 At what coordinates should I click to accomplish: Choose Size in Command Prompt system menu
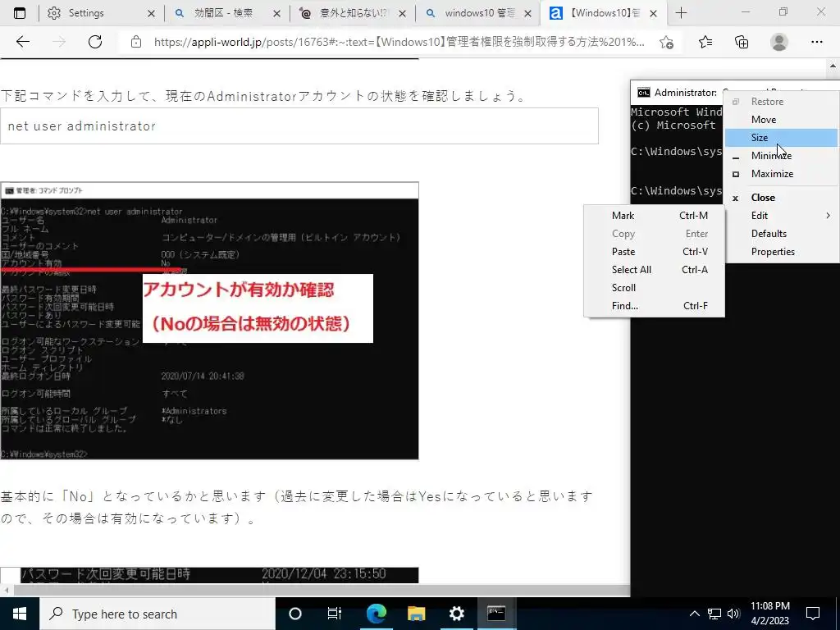(x=781, y=138)
